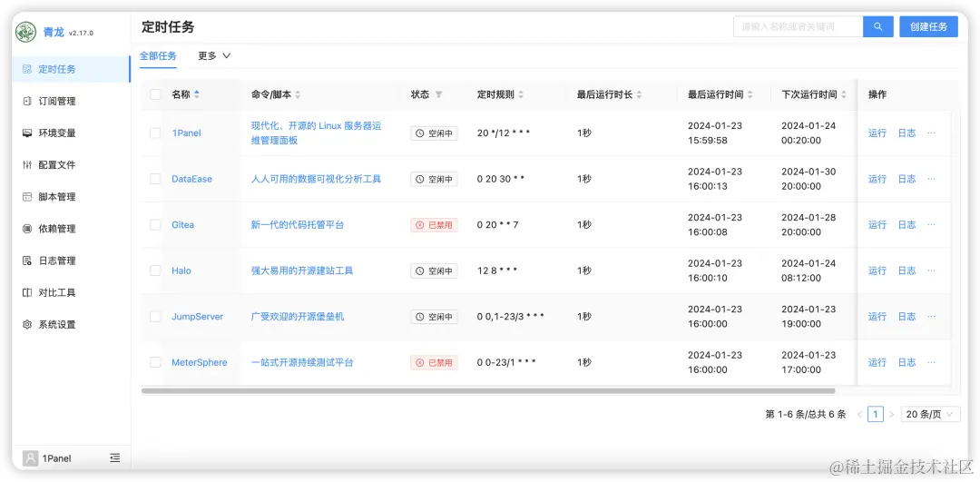The width and height of the screenshot is (980, 482).
Task: Check the Halo row checkbox
Action: [155, 271]
